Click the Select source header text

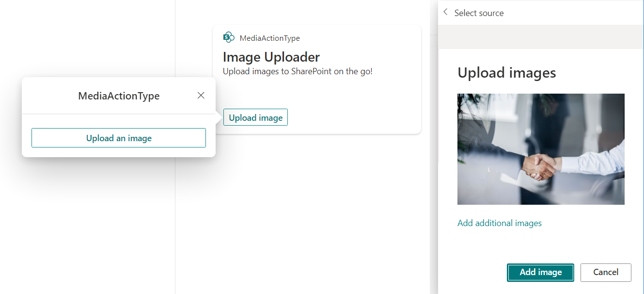479,13
